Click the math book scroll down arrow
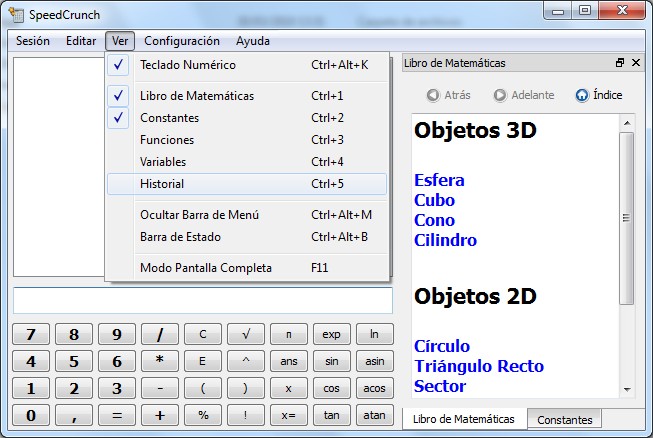This screenshot has width=653, height=438. (x=627, y=390)
